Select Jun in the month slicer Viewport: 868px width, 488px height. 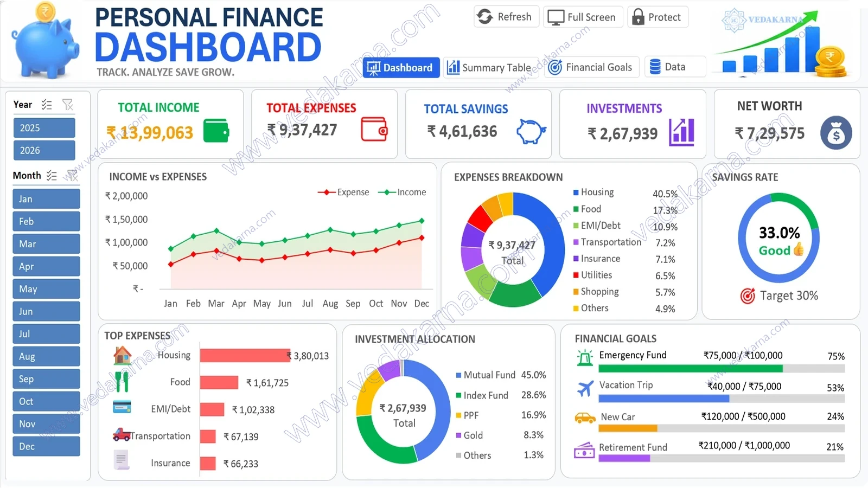coord(46,311)
